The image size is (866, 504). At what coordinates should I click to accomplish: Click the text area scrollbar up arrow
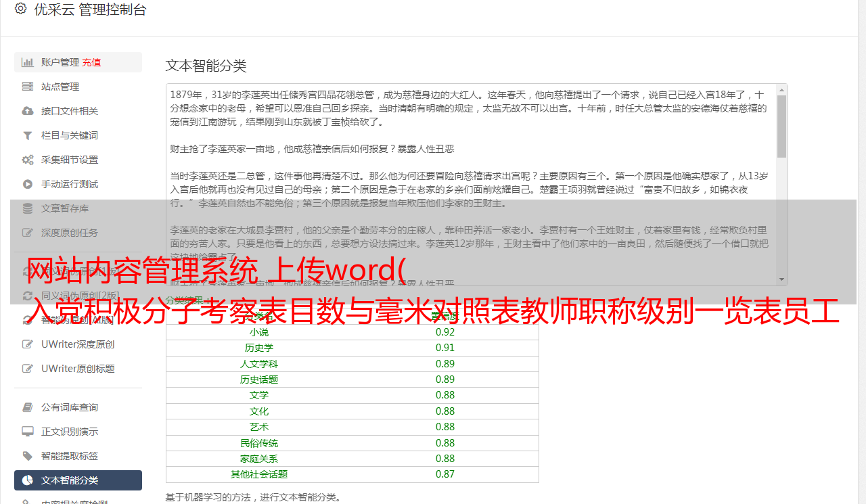781,90
